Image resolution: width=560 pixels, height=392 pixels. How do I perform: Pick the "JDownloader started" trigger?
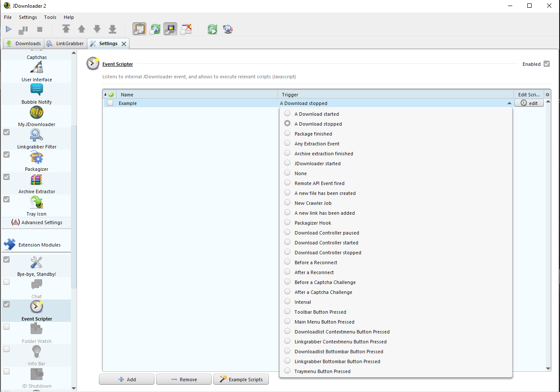[x=396, y=164]
